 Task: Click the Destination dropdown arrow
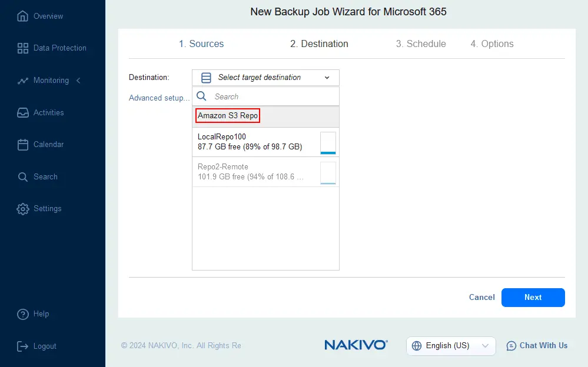coord(327,78)
